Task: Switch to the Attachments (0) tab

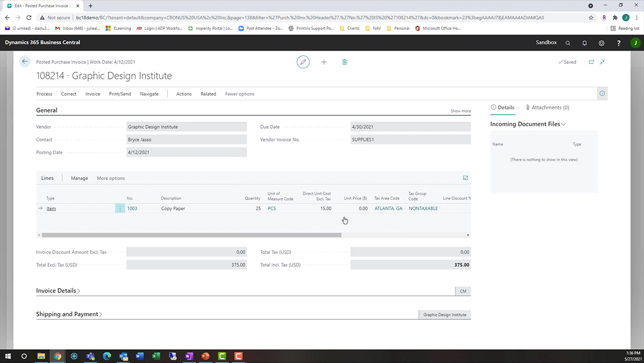Action: point(548,107)
